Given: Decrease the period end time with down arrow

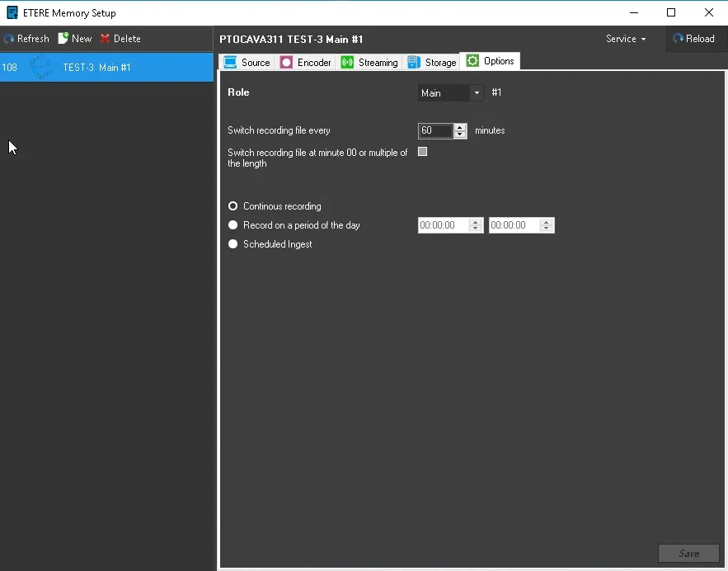Looking at the screenshot, I should [547, 229].
